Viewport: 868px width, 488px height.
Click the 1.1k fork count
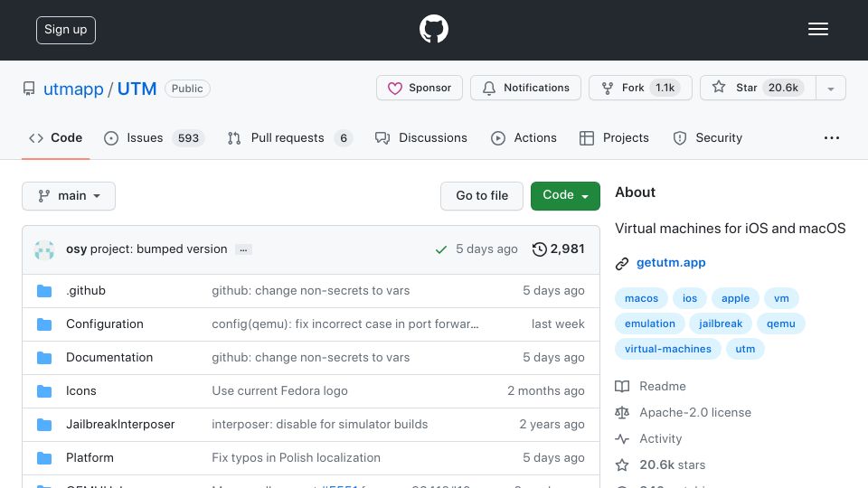(x=665, y=88)
